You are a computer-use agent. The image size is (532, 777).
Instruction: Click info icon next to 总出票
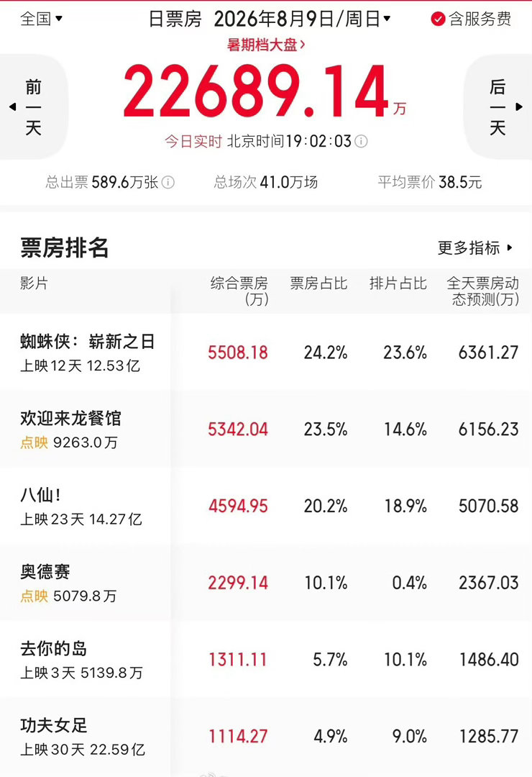(x=168, y=182)
